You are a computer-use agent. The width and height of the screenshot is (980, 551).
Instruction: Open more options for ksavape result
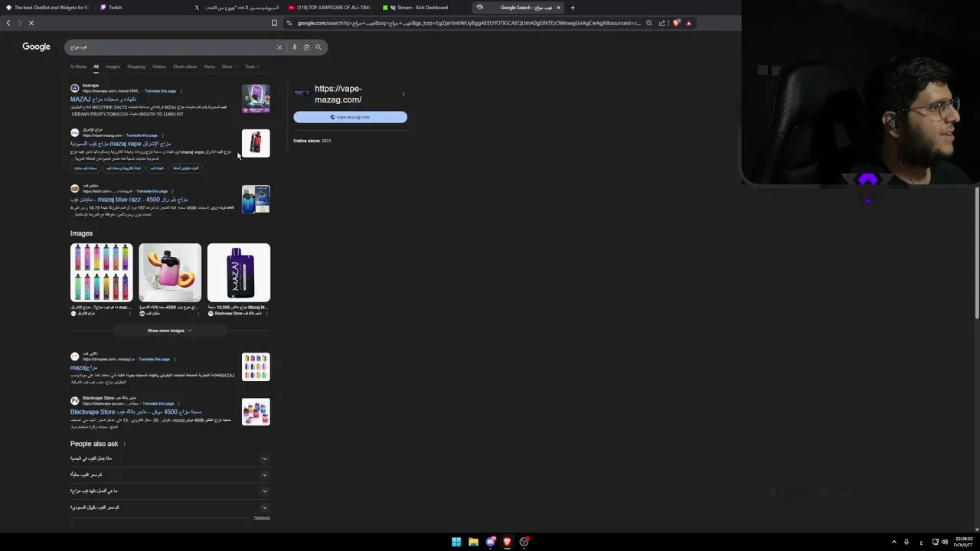181,91
